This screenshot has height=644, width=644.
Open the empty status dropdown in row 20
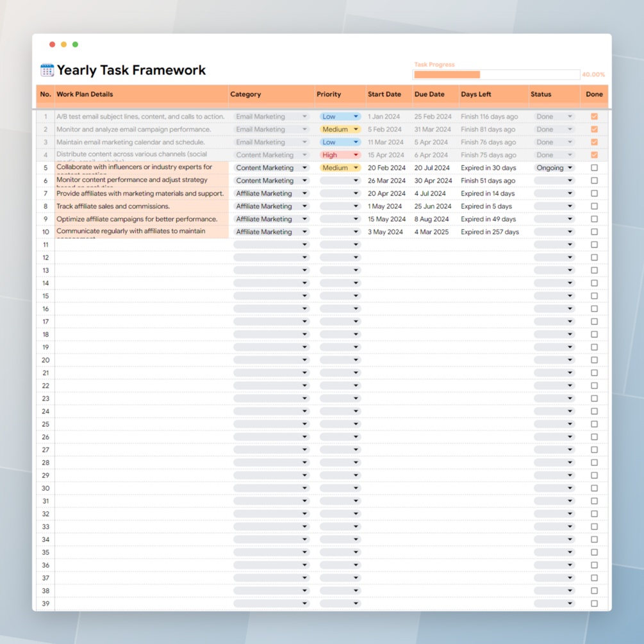tap(554, 359)
